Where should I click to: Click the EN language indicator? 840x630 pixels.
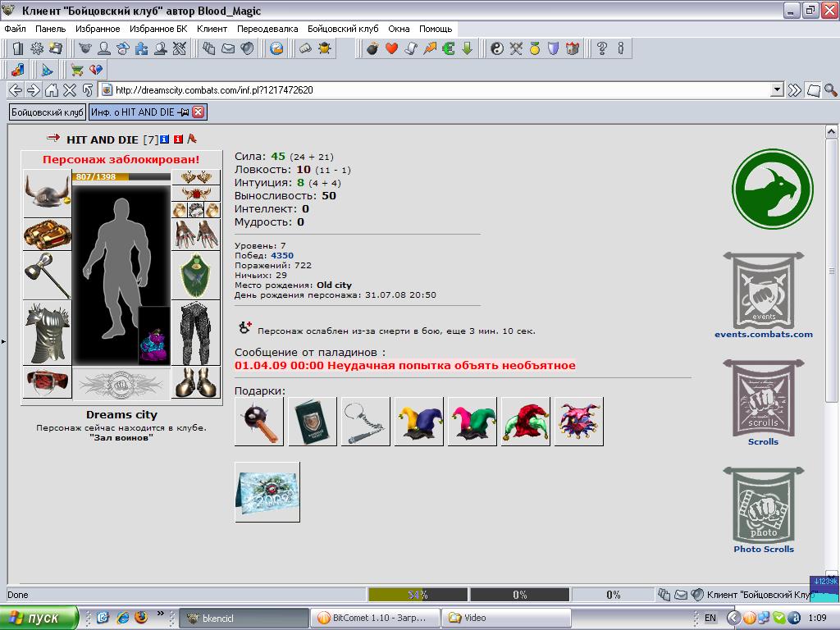click(710, 618)
